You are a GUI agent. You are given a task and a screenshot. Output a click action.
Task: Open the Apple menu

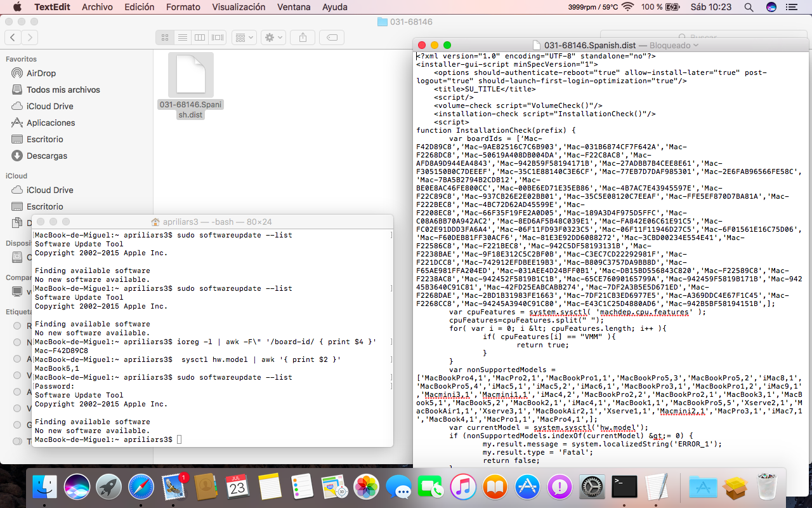[x=16, y=7]
